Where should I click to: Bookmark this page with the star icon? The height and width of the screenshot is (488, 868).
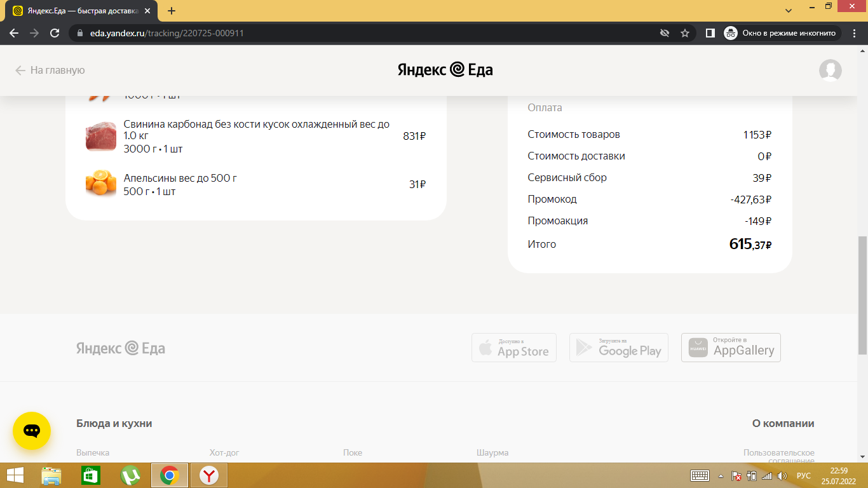(685, 33)
